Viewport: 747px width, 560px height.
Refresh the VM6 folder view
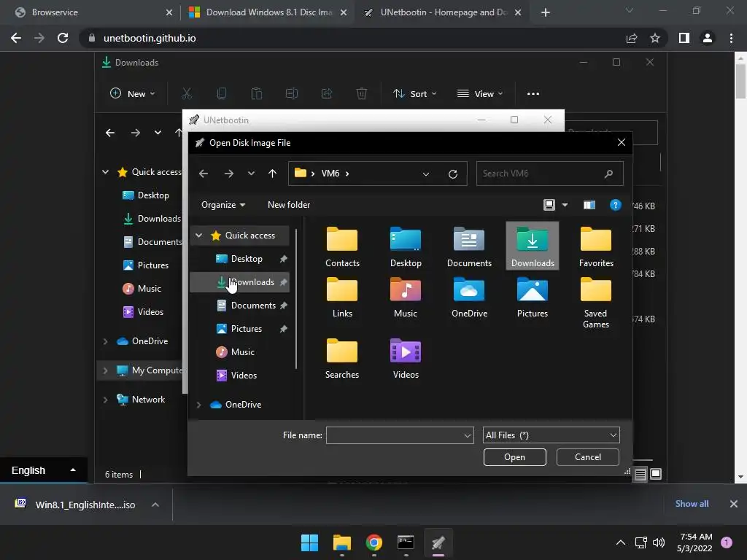(453, 174)
